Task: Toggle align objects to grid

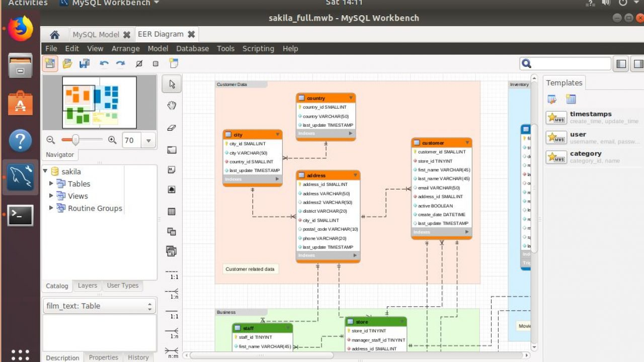Action: point(155,64)
